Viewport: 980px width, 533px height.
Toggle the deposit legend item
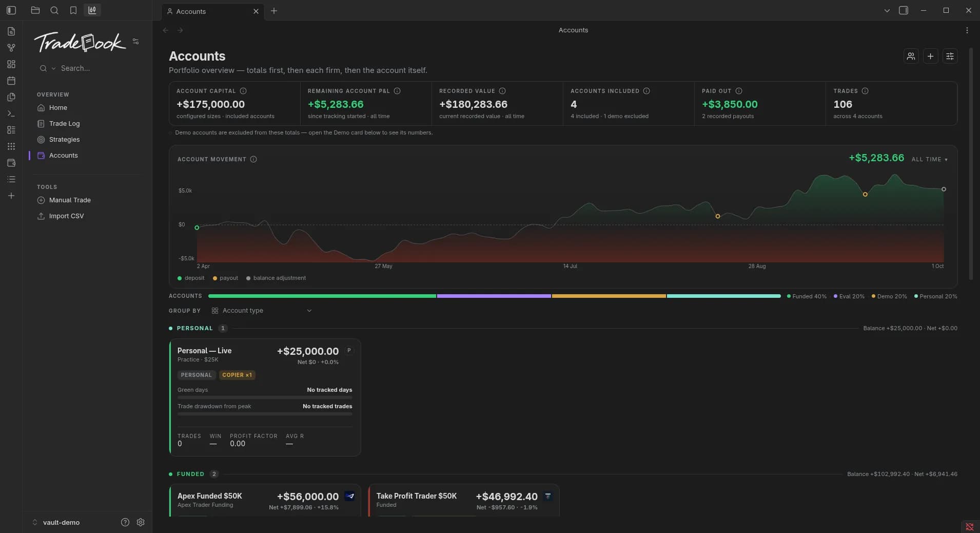tap(191, 278)
